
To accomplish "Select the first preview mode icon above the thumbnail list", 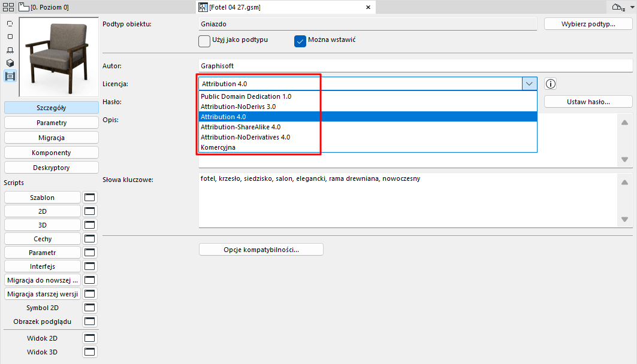I will (10, 24).
